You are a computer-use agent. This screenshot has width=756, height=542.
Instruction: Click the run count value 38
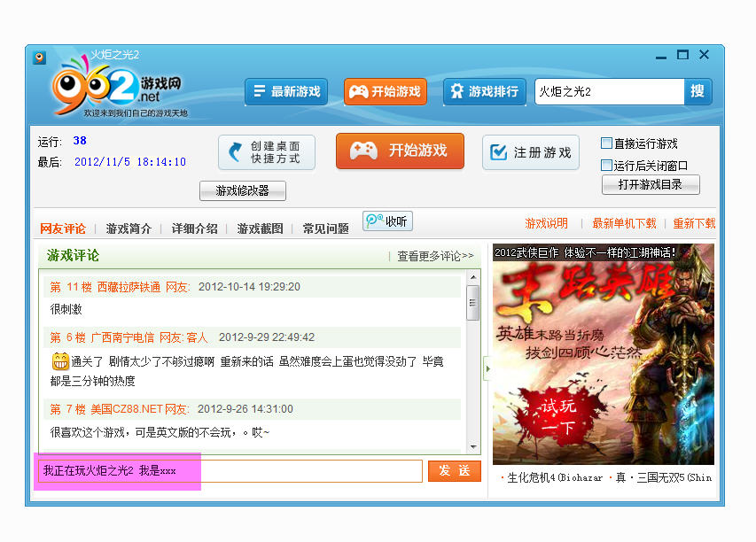pos(80,141)
